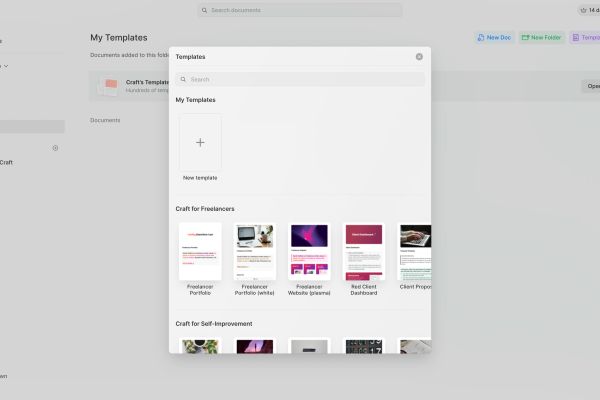Image resolution: width=600 pixels, height=400 pixels.
Task: Open the purple Self-Improvement template thumbnail
Action: coord(254,346)
